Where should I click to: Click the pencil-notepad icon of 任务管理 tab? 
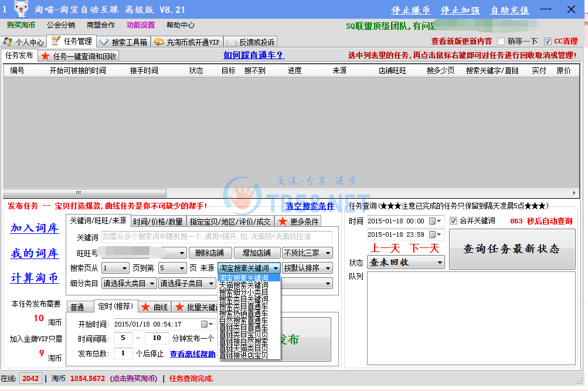56,40
